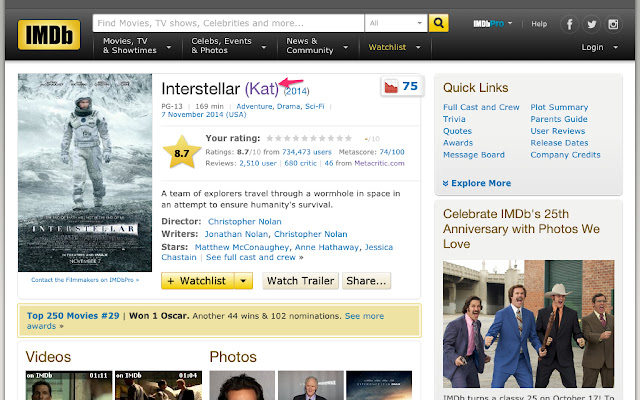Click the yellow search magnifier button

click(x=438, y=23)
